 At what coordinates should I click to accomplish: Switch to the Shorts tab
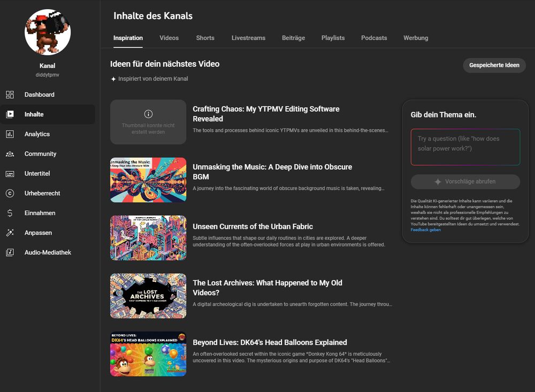tap(205, 38)
